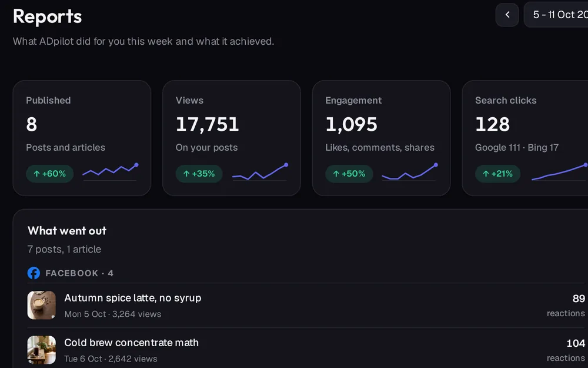Click the Published +60% change badge

[x=49, y=174]
